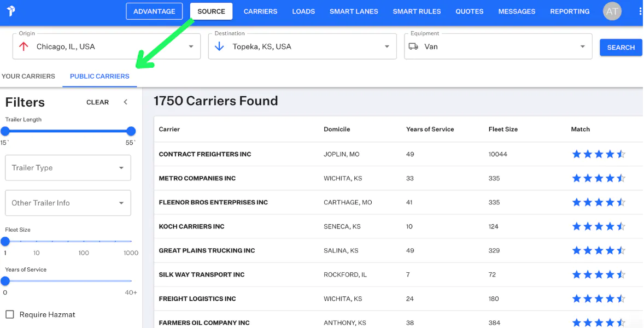This screenshot has height=328, width=644.
Task: Collapse the Filters panel chevron
Action: 126,102
